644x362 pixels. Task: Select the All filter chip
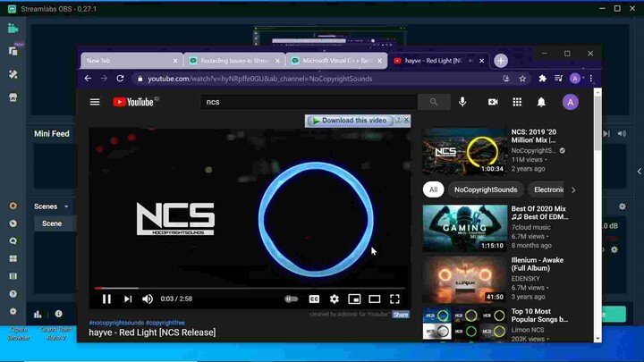click(433, 189)
